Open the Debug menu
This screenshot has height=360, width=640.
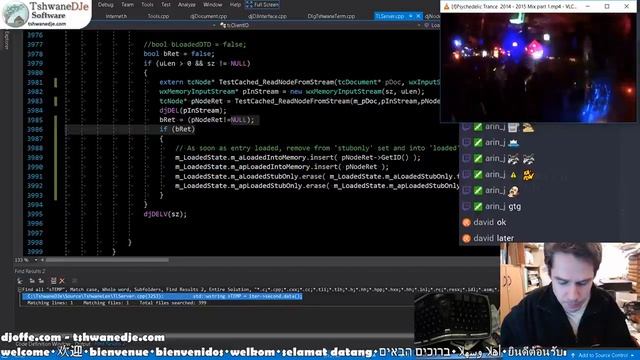[105, 4]
